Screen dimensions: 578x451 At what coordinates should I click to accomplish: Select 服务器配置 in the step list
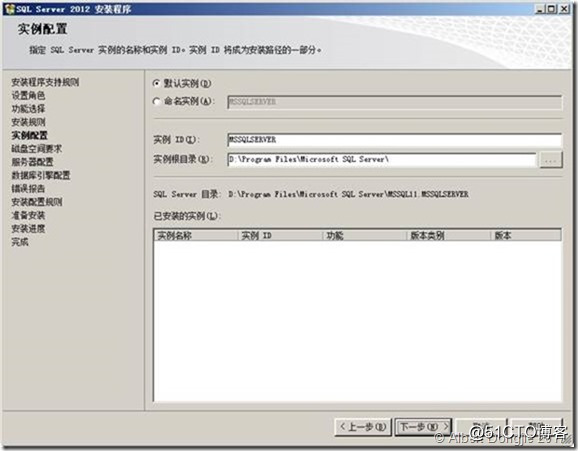click(32, 162)
